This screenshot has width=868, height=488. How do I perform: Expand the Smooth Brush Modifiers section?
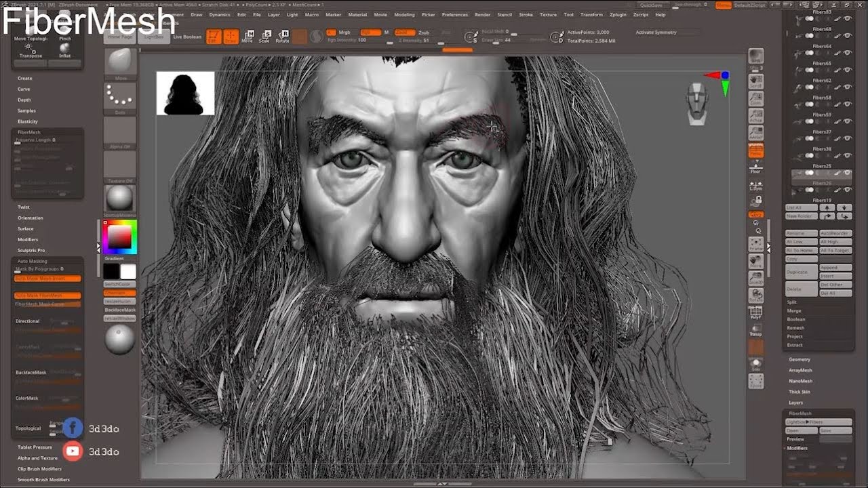[43, 480]
